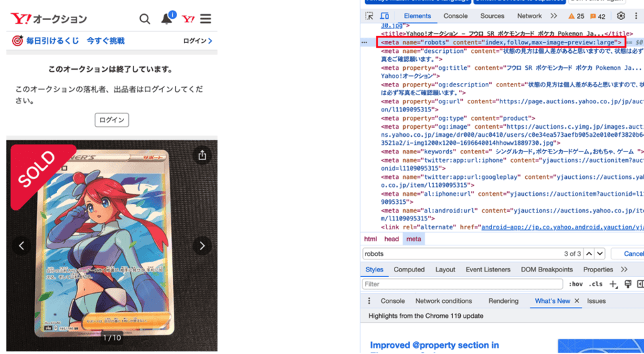Select the title element row
644x354 pixels.
(x=507, y=34)
